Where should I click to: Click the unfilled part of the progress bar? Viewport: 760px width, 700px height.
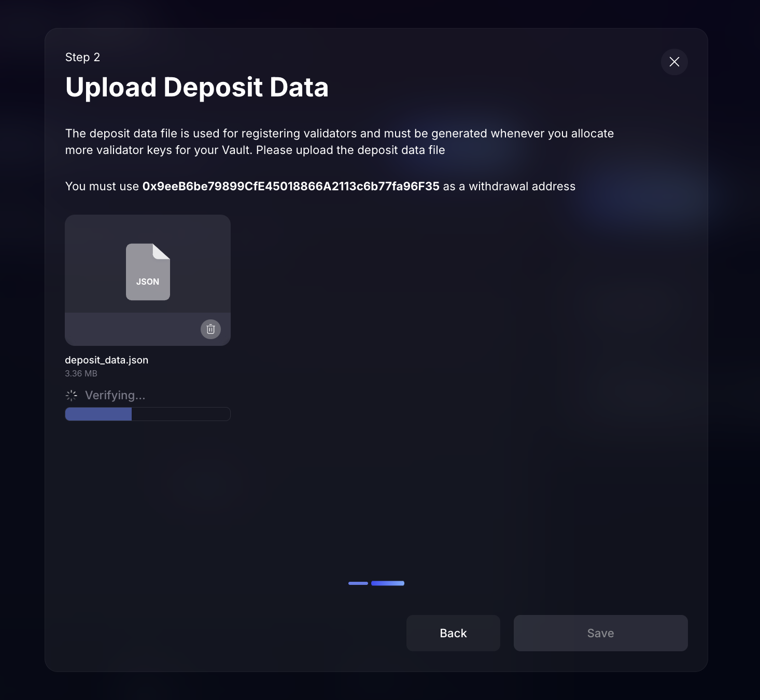(180, 414)
